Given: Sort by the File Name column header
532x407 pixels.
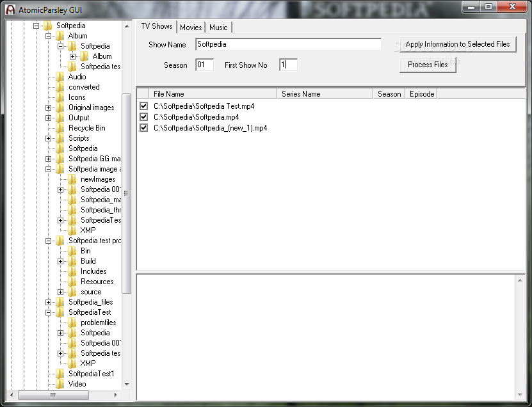Looking at the screenshot, I should coord(213,94).
